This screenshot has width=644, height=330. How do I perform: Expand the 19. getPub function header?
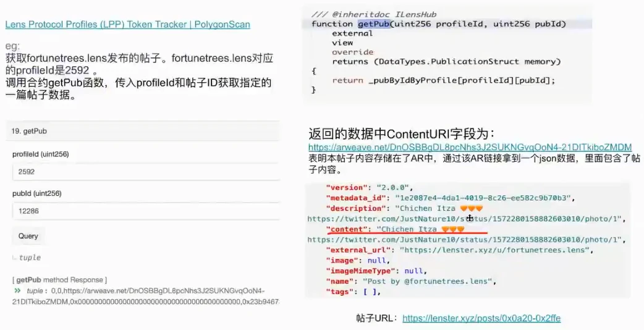tap(143, 132)
